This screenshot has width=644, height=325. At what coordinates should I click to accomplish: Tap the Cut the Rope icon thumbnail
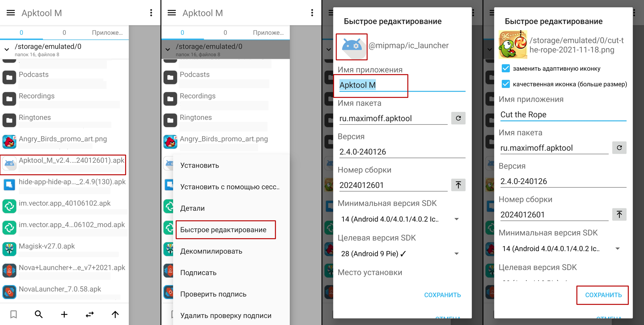point(513,45)
